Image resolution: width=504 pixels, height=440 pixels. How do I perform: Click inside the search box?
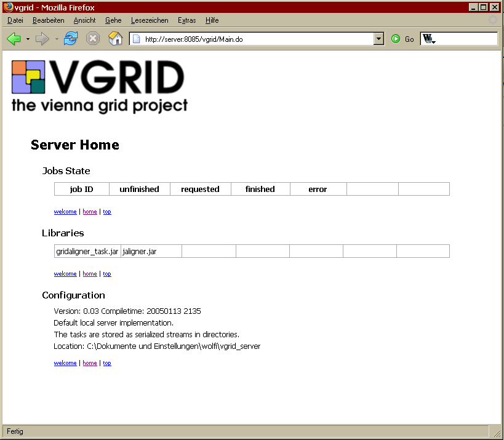[466, 39]
